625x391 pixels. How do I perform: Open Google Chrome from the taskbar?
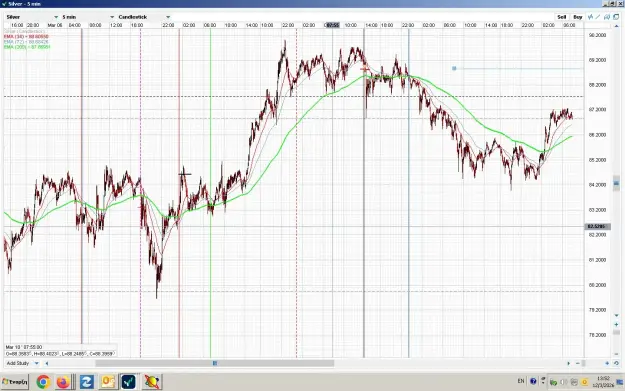(43, 382)
